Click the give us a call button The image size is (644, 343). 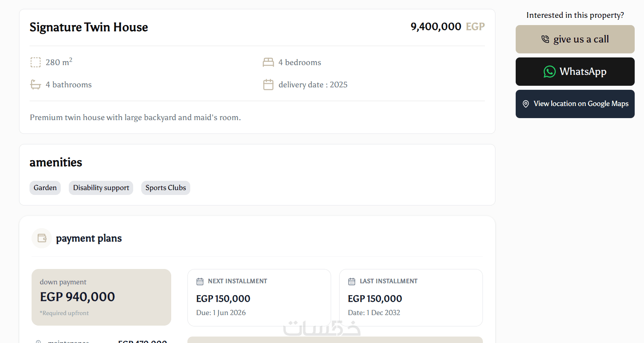pyautogui.click(x=575, y=39)
